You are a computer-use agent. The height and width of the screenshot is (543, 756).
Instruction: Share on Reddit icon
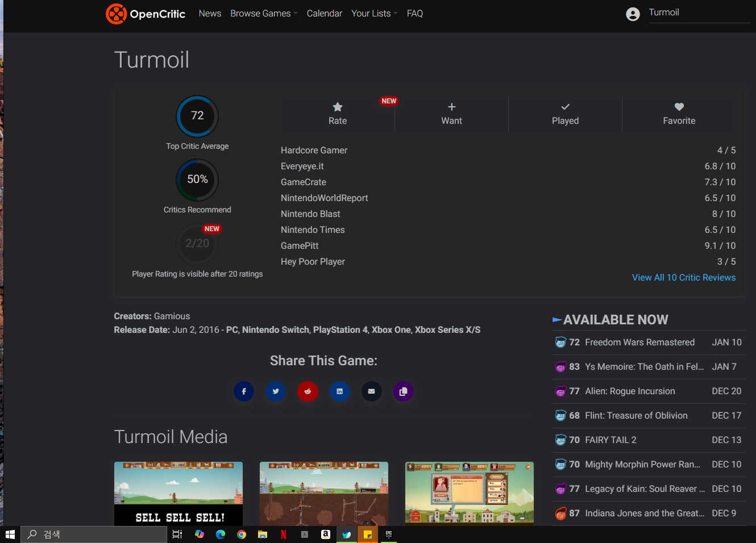tap(308, 391)
